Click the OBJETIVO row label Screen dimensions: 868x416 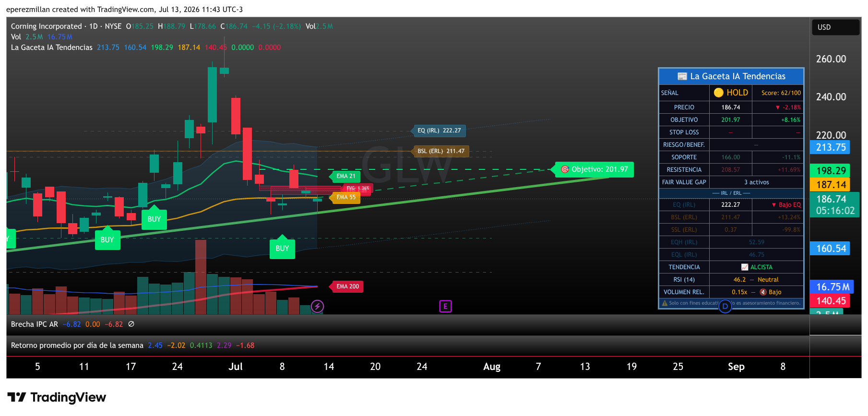(684, 120)
